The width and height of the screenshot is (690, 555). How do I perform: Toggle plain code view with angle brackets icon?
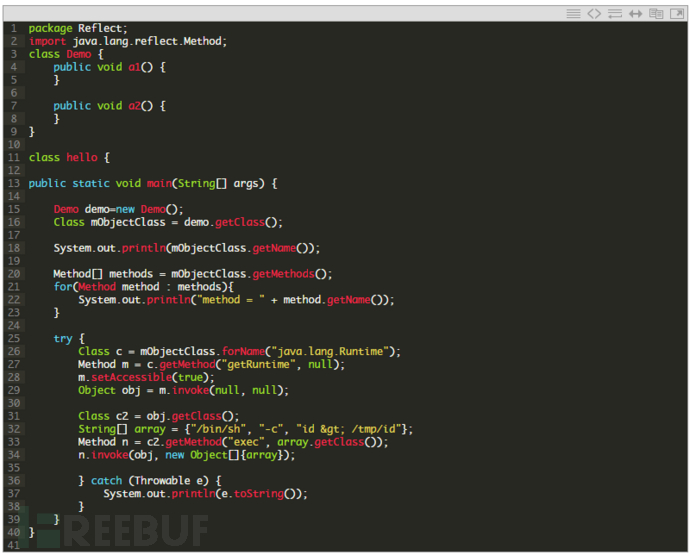coord(594,14)
